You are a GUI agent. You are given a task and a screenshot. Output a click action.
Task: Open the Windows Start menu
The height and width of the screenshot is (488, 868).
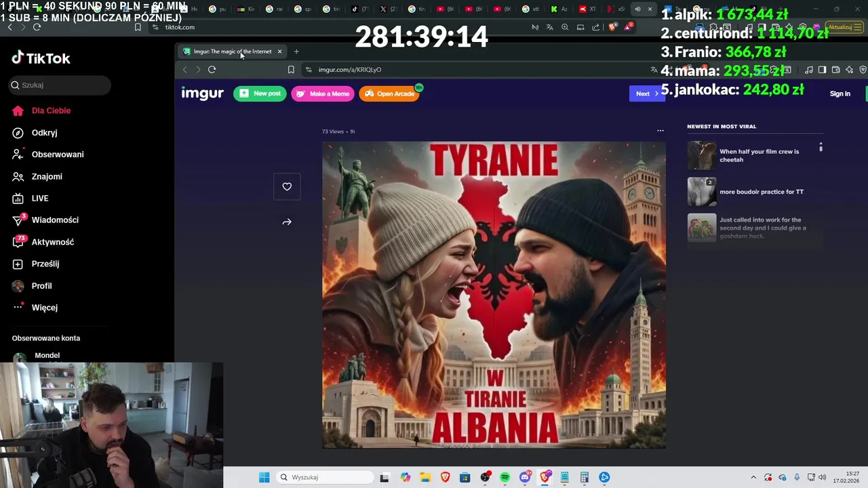264,477
